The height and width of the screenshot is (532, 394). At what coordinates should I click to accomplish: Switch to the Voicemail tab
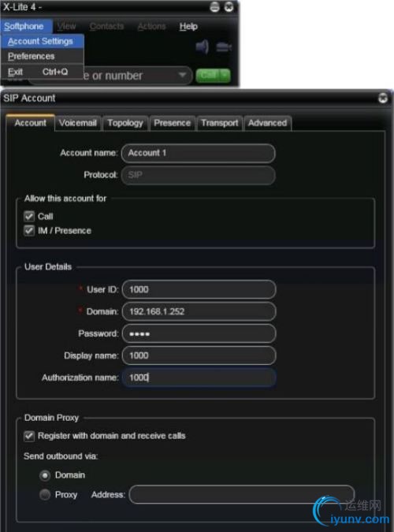pos(78,123)
